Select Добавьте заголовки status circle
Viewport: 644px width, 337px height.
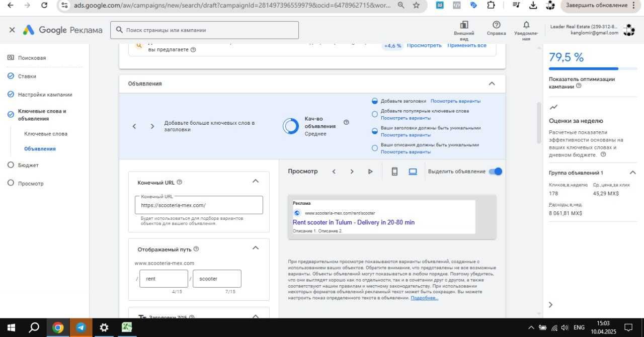374,101
